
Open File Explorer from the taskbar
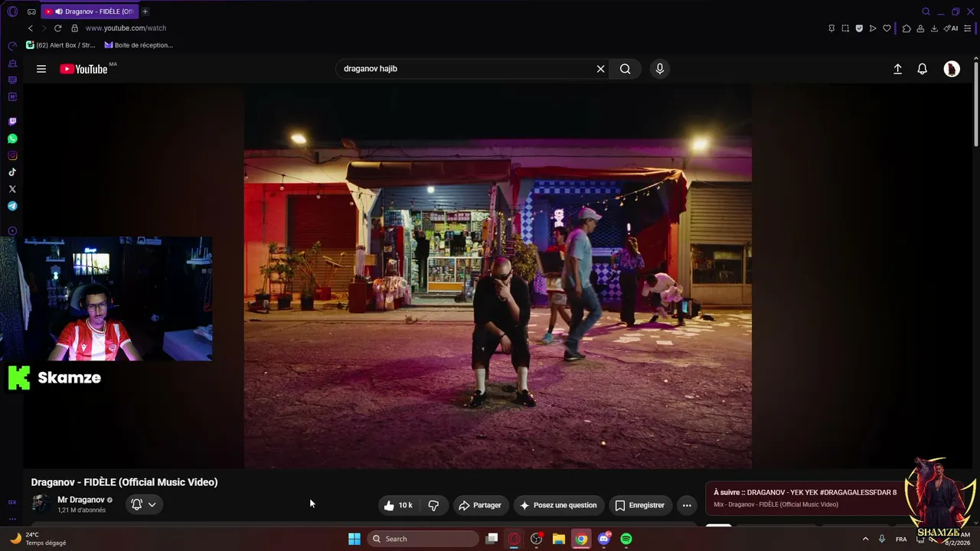click(x=559, y=539)
